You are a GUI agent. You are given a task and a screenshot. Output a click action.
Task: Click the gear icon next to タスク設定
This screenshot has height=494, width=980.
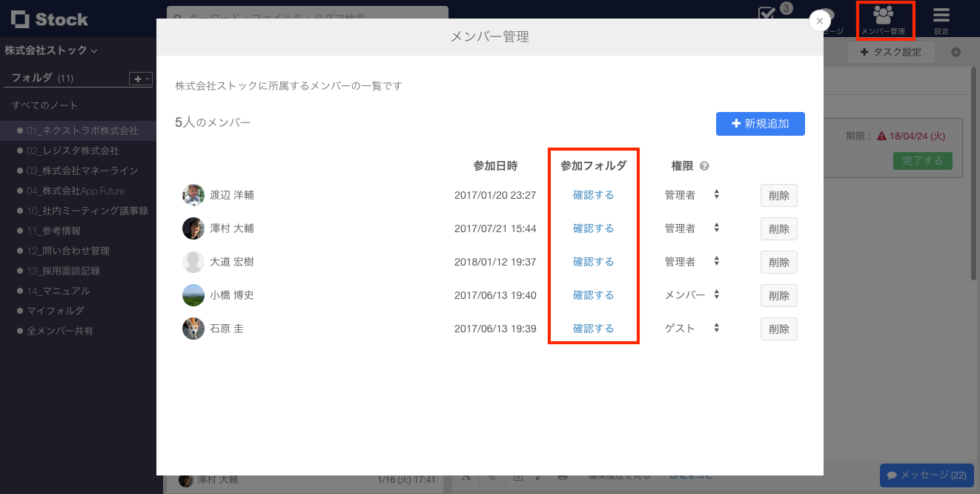coord(956,52)
